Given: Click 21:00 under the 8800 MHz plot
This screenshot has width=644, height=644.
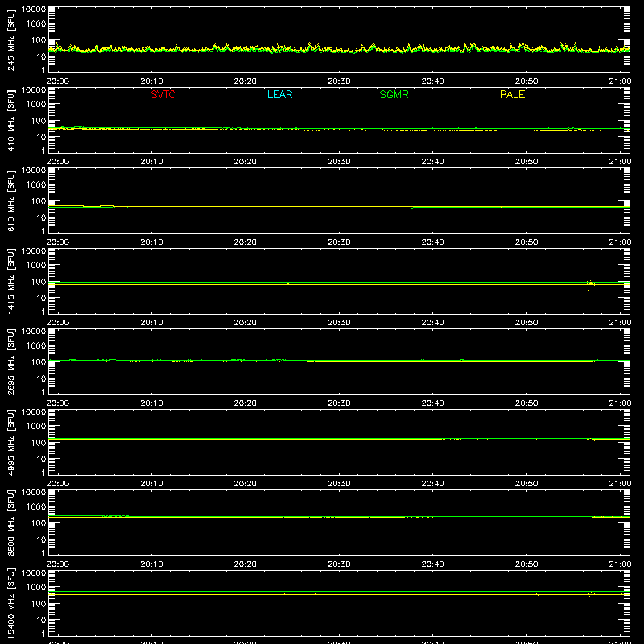Looking at the screenshot, I should (x=620, y=564).
